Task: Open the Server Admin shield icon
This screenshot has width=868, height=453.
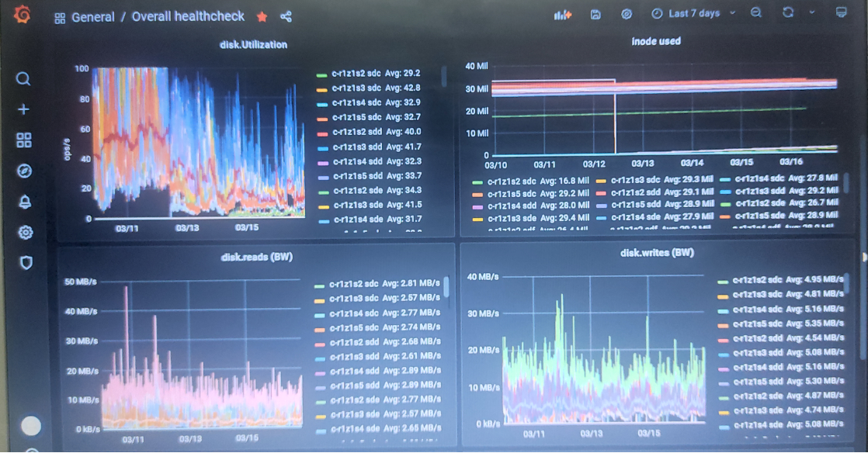Action: click(x=26, y=263)
